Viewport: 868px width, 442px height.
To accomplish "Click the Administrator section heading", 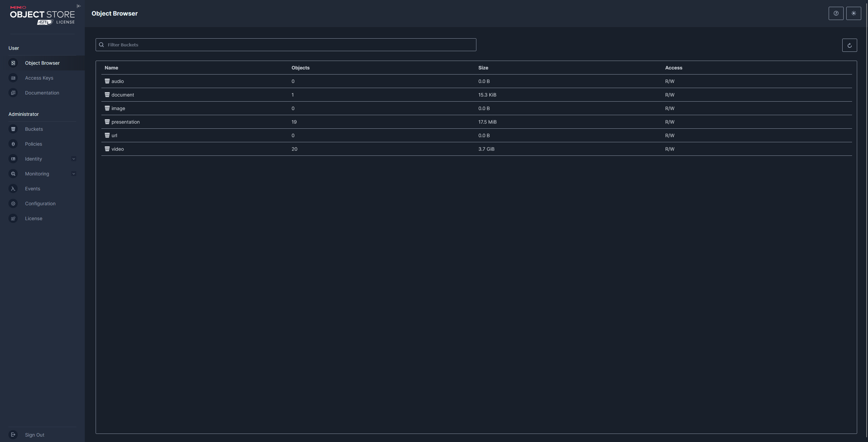I will pos(23,114).
